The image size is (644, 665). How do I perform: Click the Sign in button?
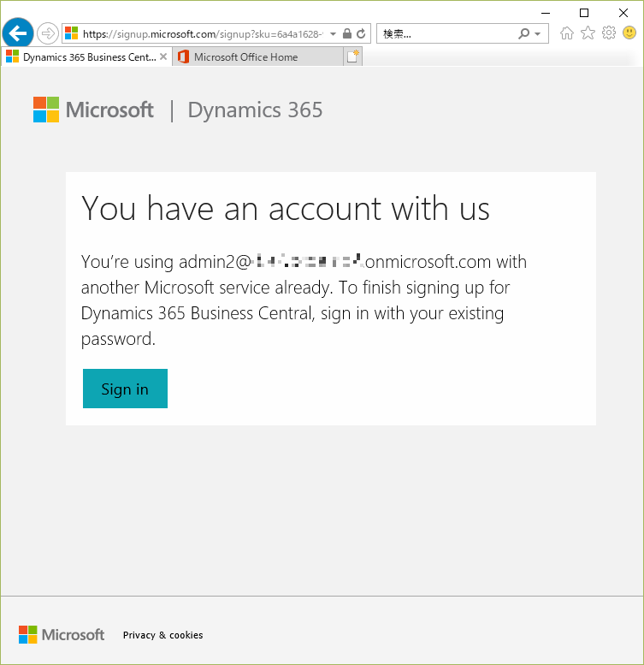pyautogui.click(x=125, y=389)
